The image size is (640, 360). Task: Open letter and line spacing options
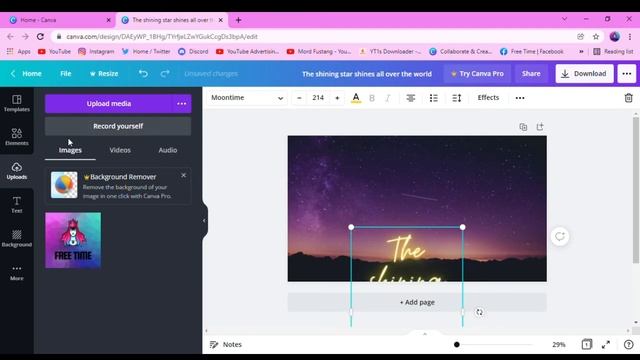pyautogui.click(x=457, y=98)
